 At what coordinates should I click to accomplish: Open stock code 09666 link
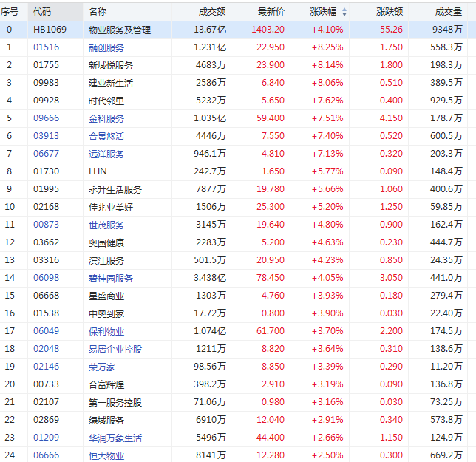pos(46,118)
